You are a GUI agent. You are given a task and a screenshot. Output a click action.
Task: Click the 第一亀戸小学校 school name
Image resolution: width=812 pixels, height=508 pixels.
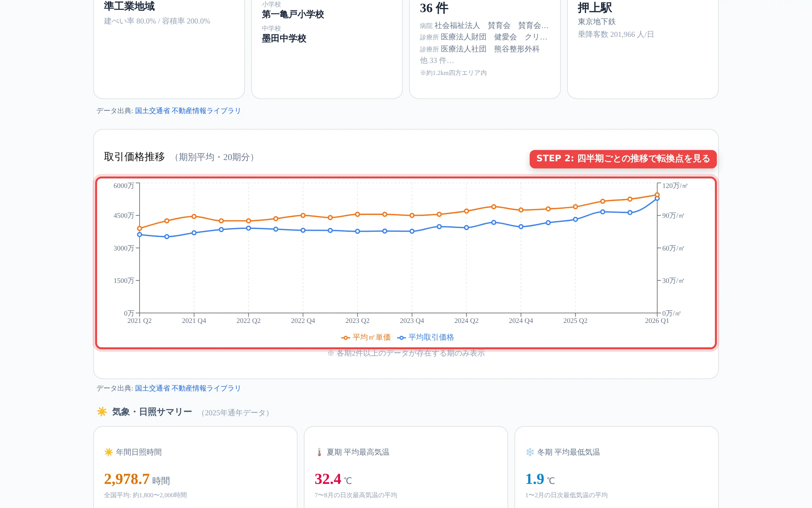[292, 15]
